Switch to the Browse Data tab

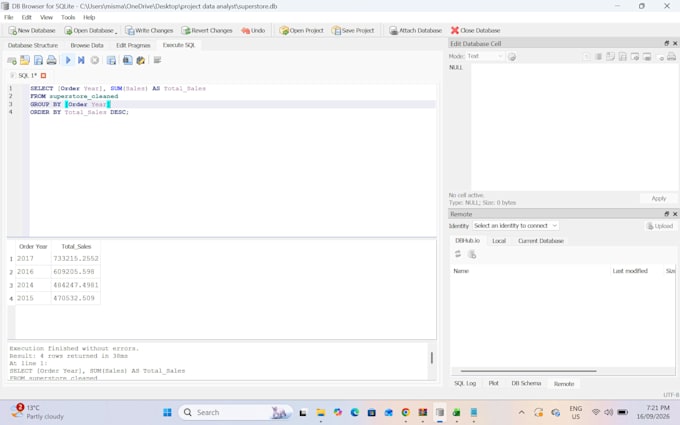click(87, 45)
